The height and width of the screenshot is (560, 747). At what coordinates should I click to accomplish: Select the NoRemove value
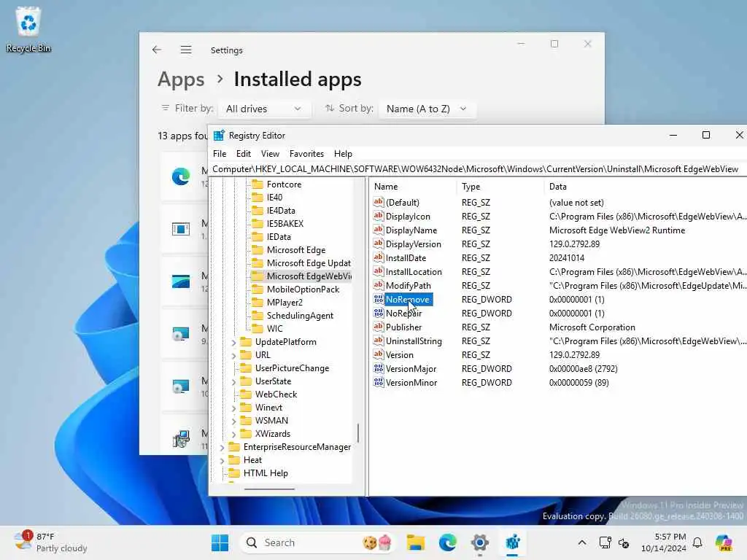coord(407,299)
